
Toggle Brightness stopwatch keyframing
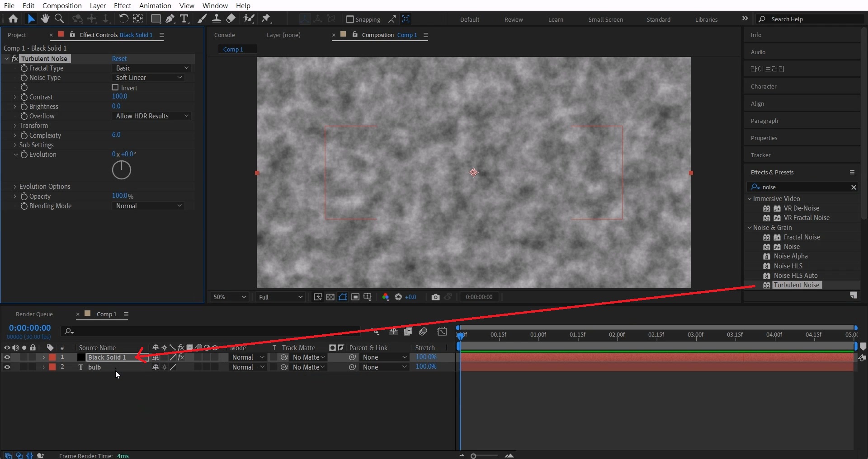pos(24,107)
